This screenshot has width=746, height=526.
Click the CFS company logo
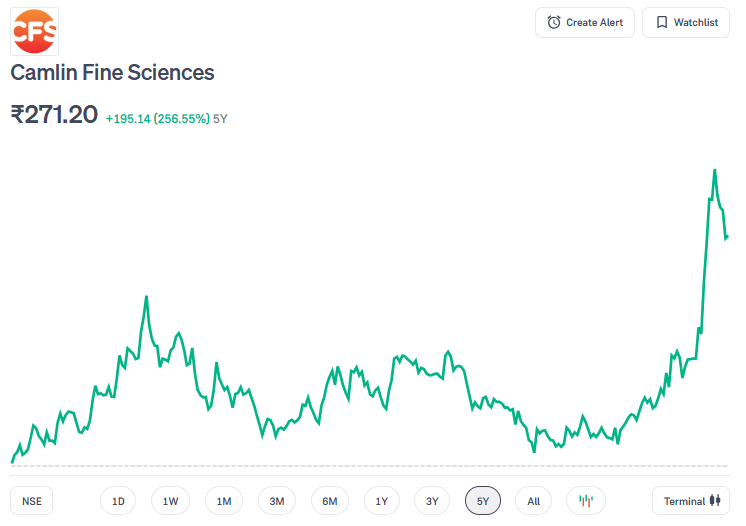coord(34,31)
